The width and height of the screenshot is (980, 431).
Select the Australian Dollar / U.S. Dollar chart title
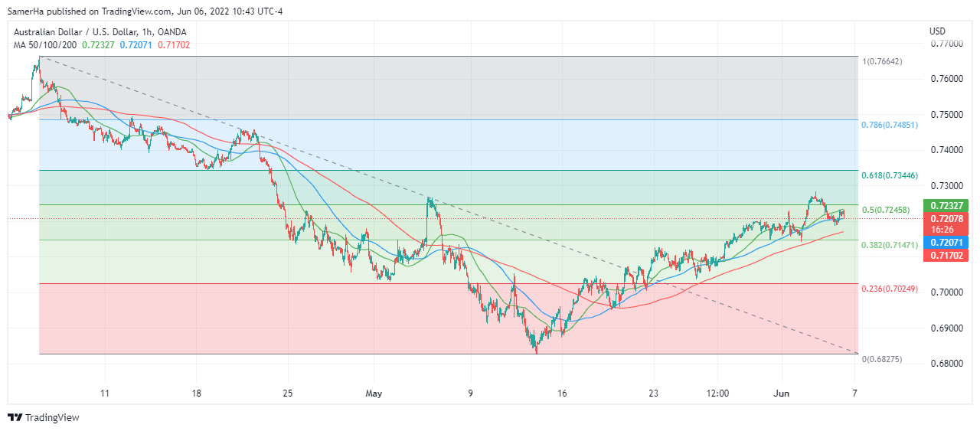(x=100, y=32)
